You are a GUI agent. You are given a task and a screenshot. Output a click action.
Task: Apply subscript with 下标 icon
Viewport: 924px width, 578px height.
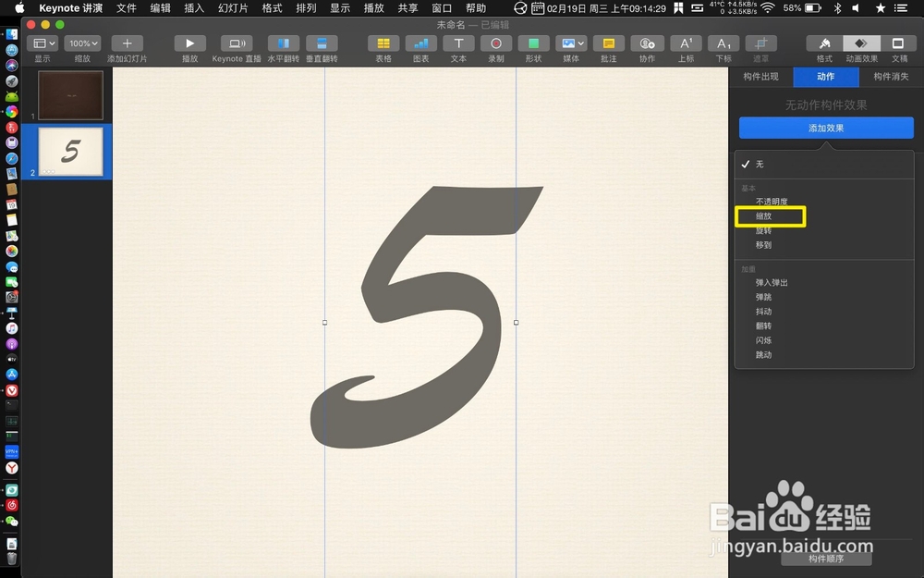tap(723, 43)
